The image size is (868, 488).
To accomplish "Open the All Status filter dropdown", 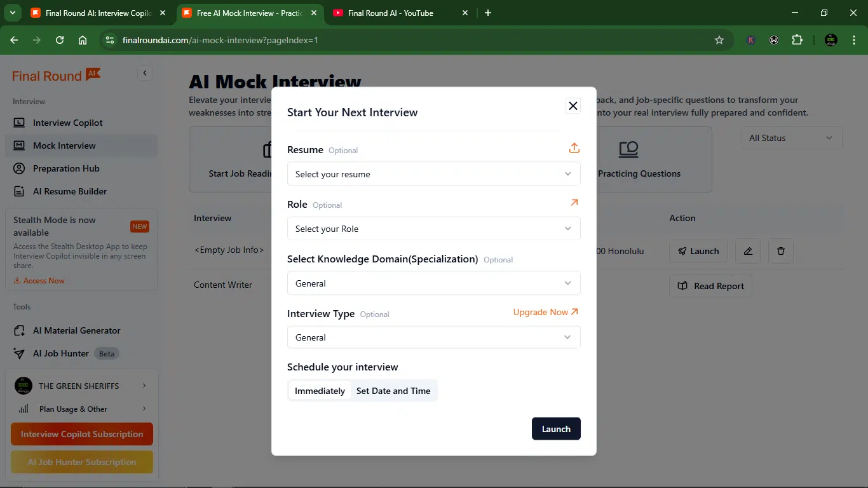I will (792, 138).
